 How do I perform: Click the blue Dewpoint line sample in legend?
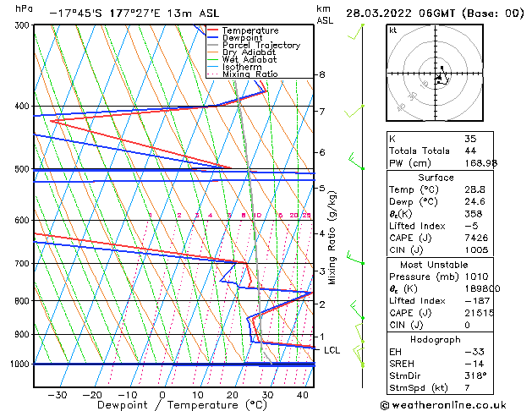[213, 37]
